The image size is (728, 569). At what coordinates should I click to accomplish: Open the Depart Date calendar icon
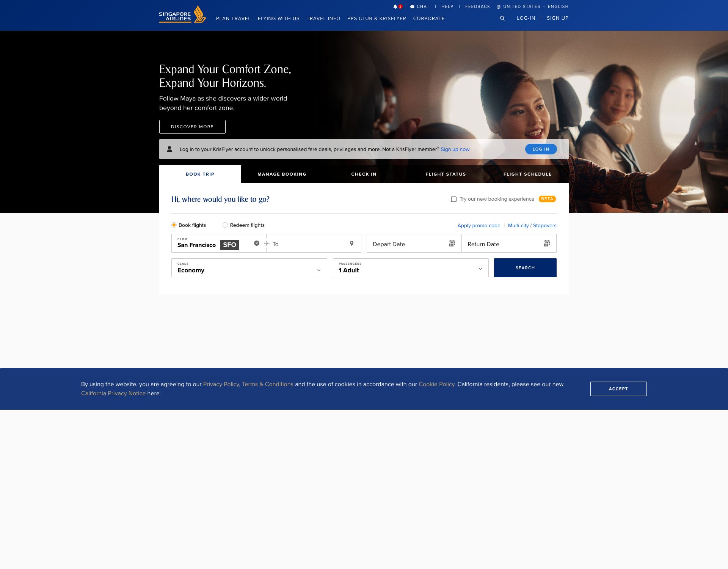point(451,244)
